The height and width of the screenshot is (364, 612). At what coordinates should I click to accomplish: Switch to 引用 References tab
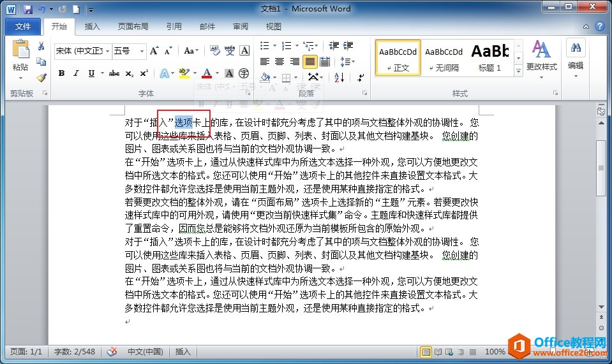click(x=174, y=27)
